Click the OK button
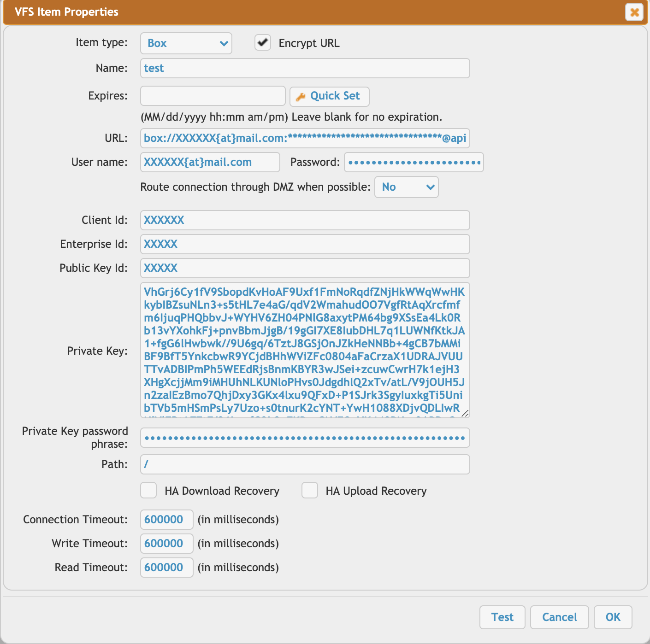The width and height of the screenshot is (650, 644). pos(613,617)
